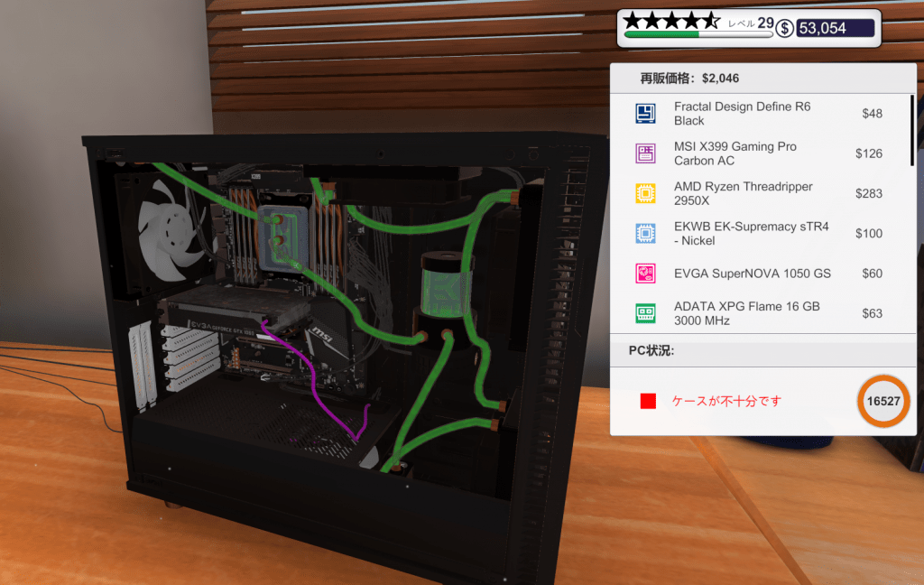The width and height of the screenshot is (924, 585).
Task: Click the EKWB water block part icon
Action: tap(645, 234)
